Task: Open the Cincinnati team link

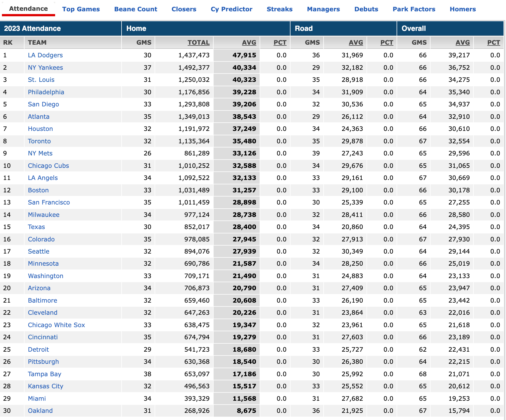Action: click(43, 337)
